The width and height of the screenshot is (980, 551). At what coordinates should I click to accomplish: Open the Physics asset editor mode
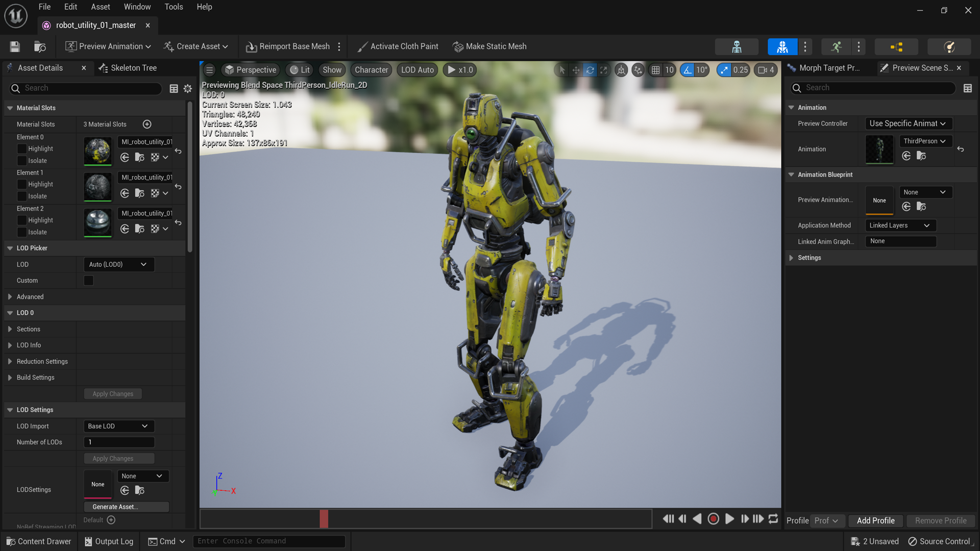(948, 46)
